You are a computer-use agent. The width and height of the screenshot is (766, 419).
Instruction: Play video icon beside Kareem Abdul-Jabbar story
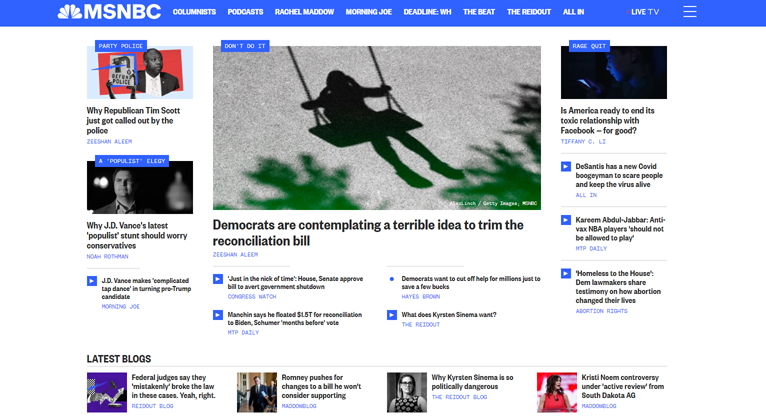(x=566, y=220)
